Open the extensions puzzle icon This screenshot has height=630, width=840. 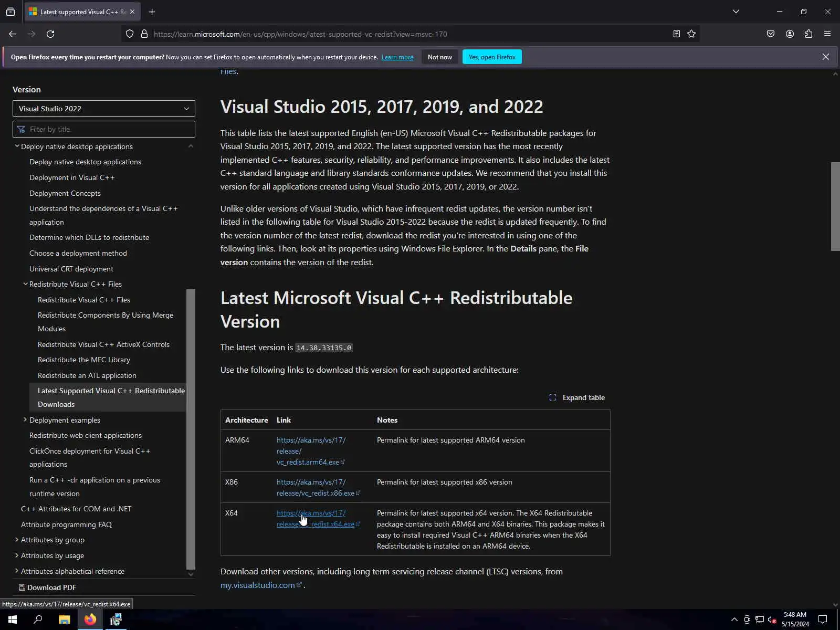pos(808,34)
